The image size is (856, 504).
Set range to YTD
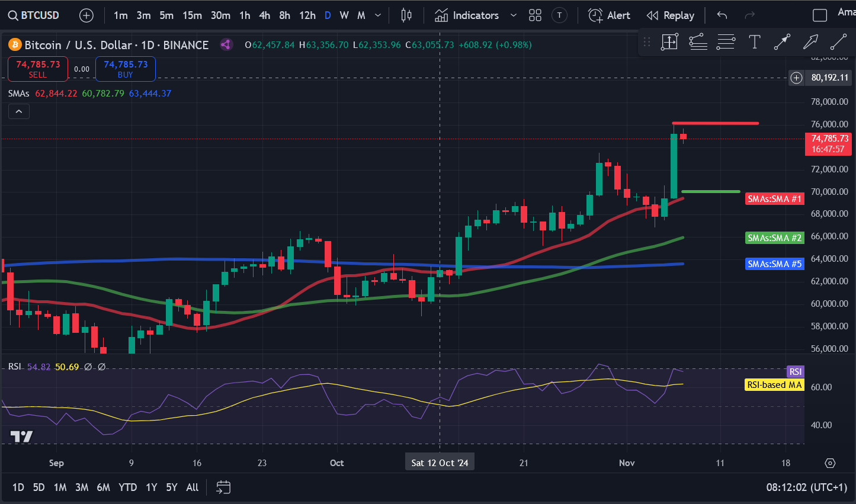pos(127,487)
